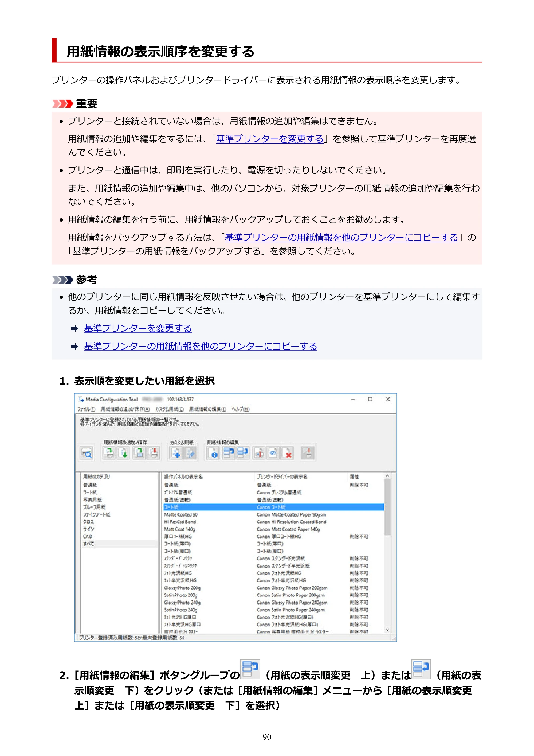Click the paper list scrollbar down arrow
534x756 pixels.
388,630
